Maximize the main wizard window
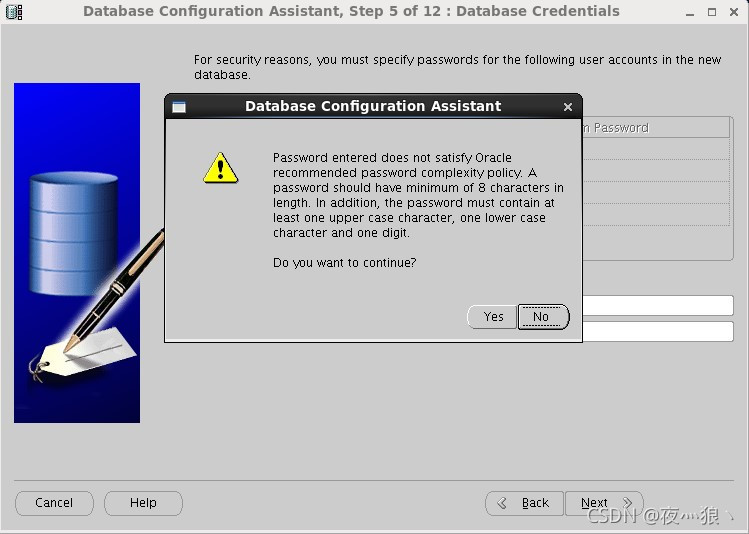This screenshot has height=534, width=749. pyautogui.click(x=712, y=12)
